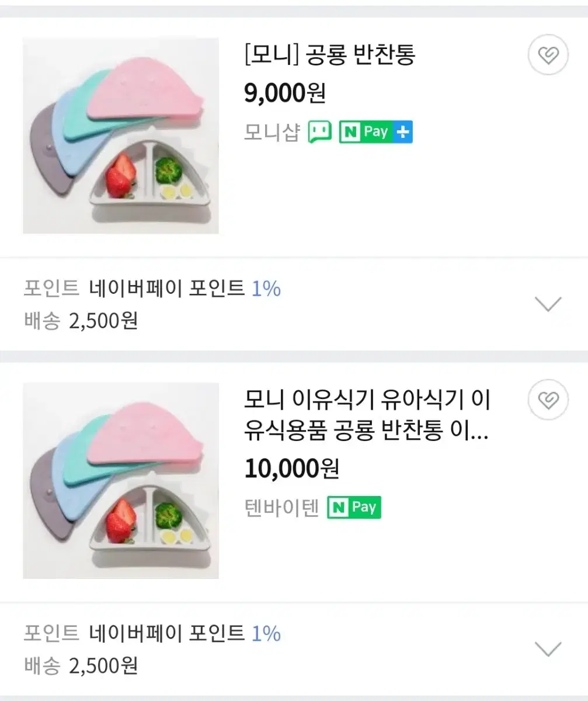
Task: Visit the 텐바이텐 seller store
Action: coord(281,508)
